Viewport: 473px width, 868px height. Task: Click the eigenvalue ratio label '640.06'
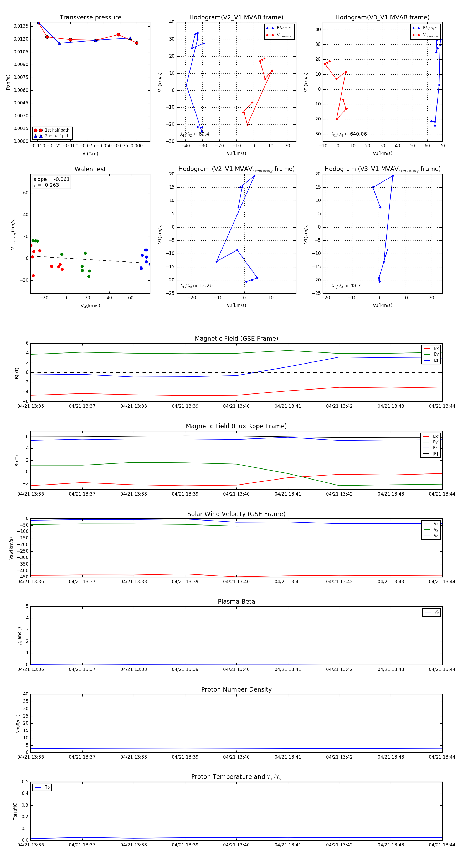click(x=349, y=134)
